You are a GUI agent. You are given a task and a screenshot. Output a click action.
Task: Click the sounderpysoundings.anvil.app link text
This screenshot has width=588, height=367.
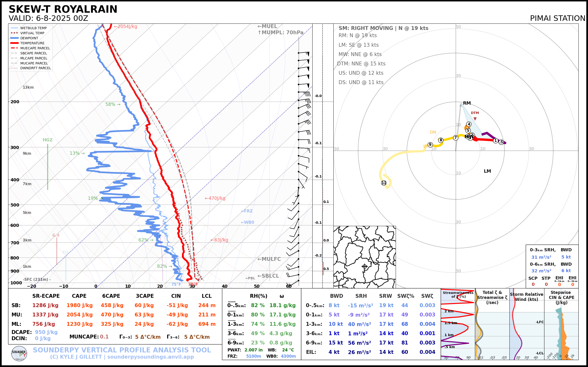[150, 357]
